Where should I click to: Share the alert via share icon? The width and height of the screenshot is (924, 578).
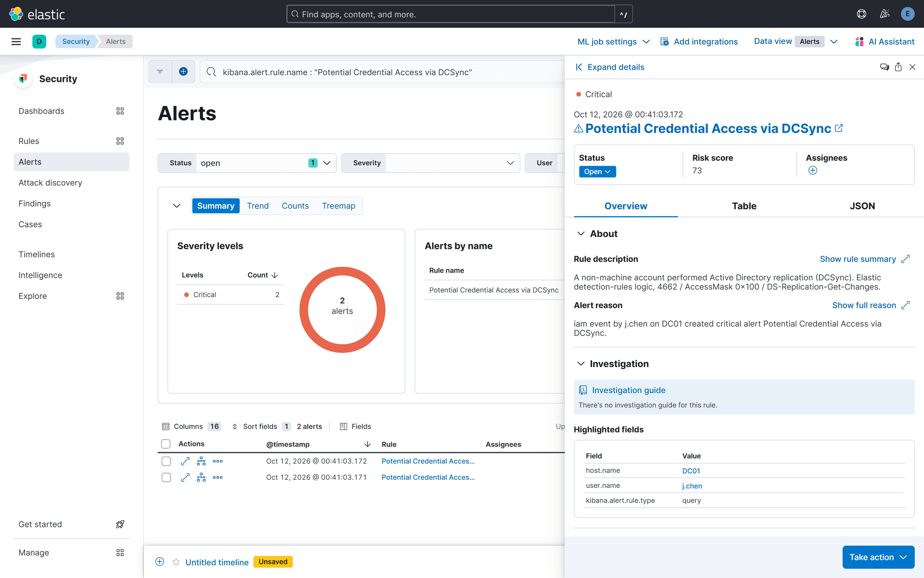(898, 67)
